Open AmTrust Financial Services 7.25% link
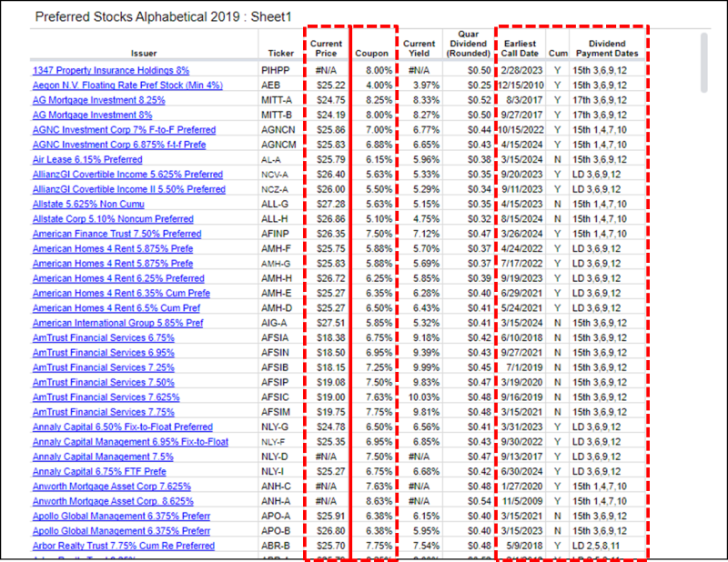 [x=104, y=367]
